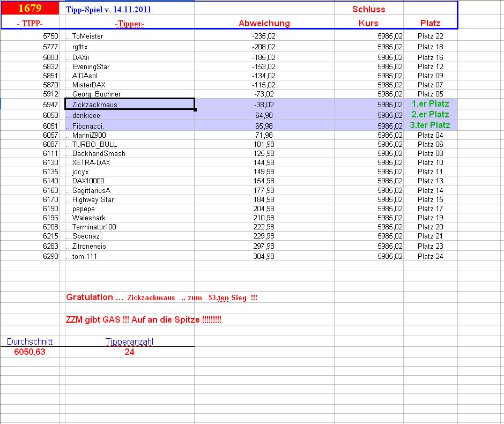Click the tip value 5750
Image resolution: width=504 pixels, height=424 pixels.
click(30, 36)
